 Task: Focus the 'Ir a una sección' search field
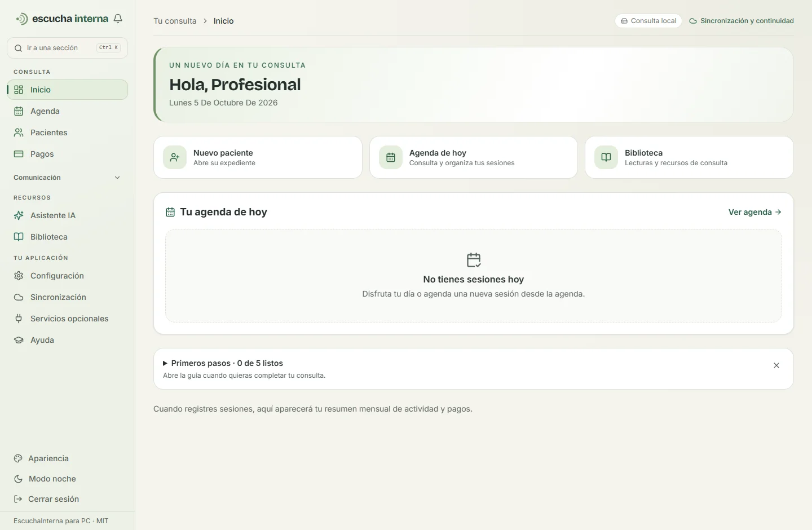pyautogui.click(x=68, y=48)
